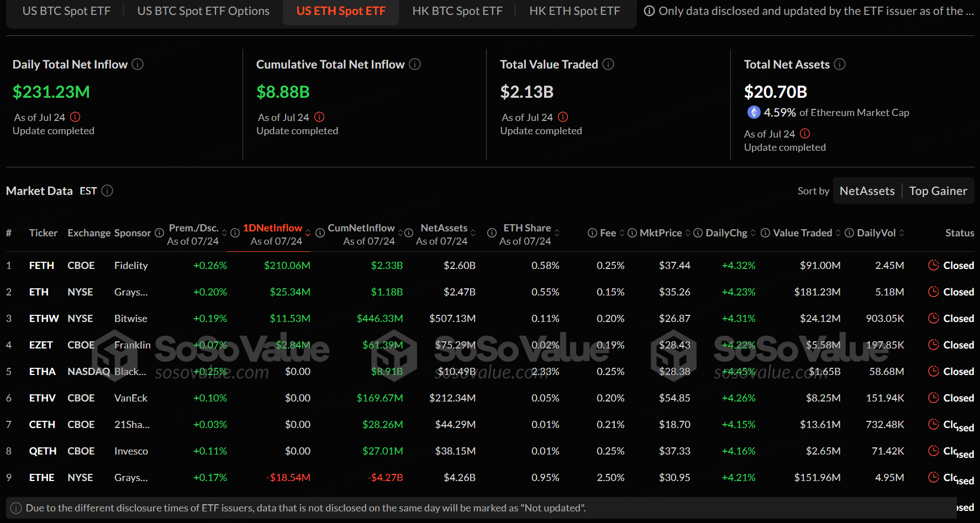Click info icon left of Value Traded header
The height and width of the screenshot is (523, 980).
(766, 233)
